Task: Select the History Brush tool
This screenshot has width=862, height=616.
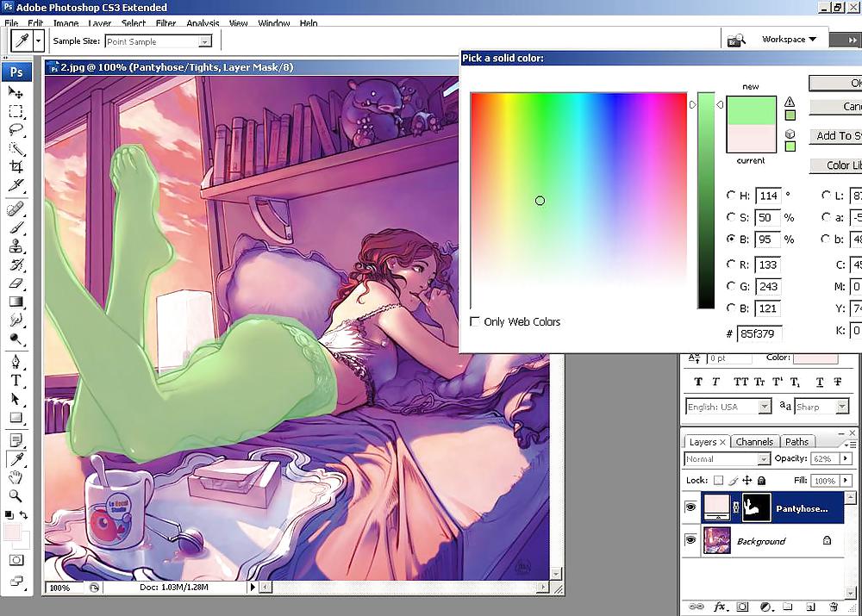Action: point(16,264)
